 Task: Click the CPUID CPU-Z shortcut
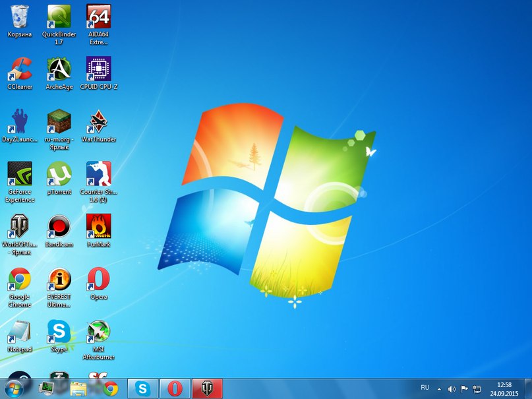[x=99, y=69]
